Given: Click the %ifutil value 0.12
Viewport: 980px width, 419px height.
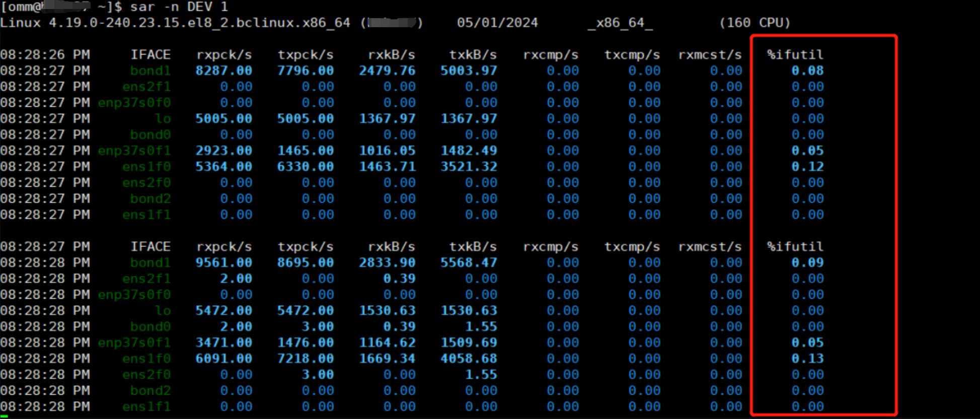Looking at the screenshot, I should (807, 167).
